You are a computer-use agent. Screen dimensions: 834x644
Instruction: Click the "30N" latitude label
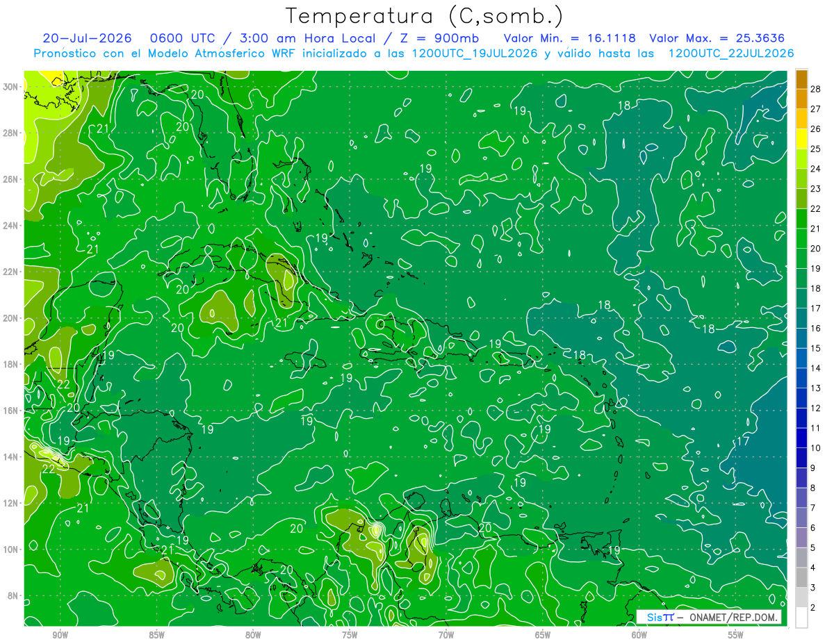(10, 86)
